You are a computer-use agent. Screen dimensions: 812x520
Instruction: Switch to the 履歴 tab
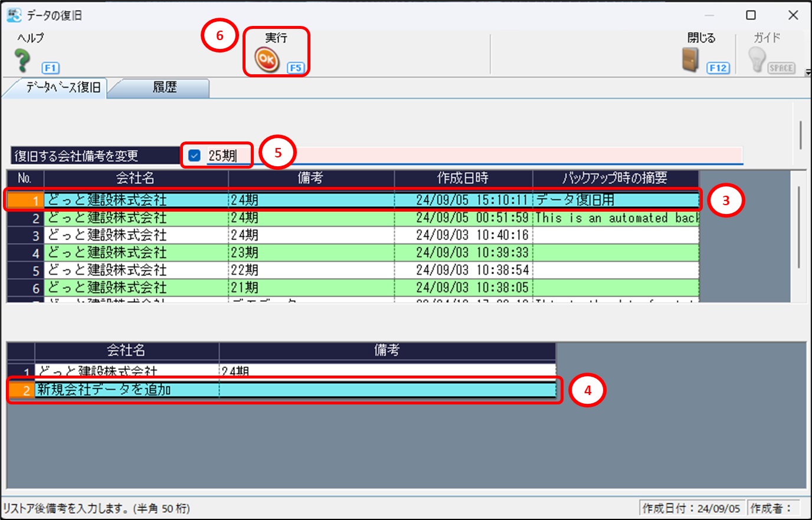tap(165, 88)
